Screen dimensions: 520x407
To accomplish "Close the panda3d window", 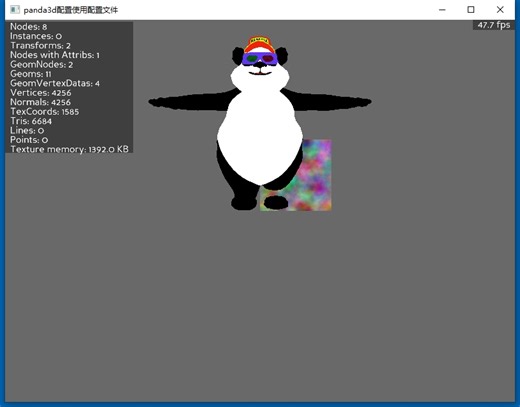I will pyautogui.click(x=500, y=10).
